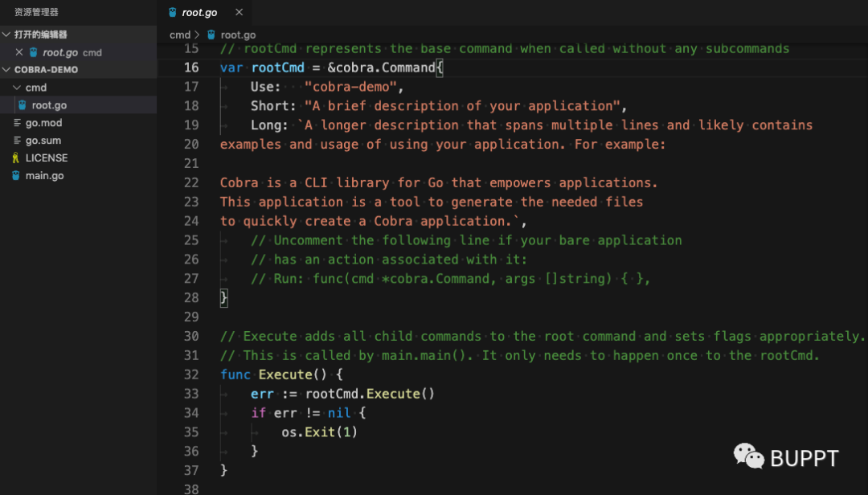Click the Run: func comment on line 27
The height and width of the screenshot is (495, 868).
[x=450, y=279]
